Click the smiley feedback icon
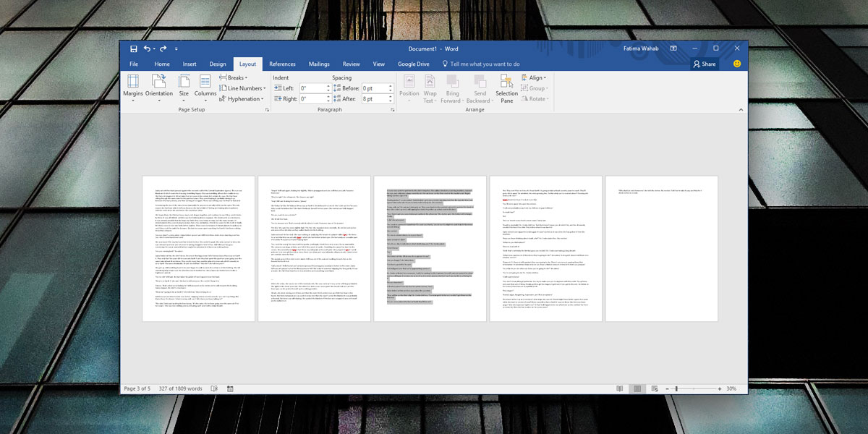This screenshot has height=434, width=868. tap(737, 64)
